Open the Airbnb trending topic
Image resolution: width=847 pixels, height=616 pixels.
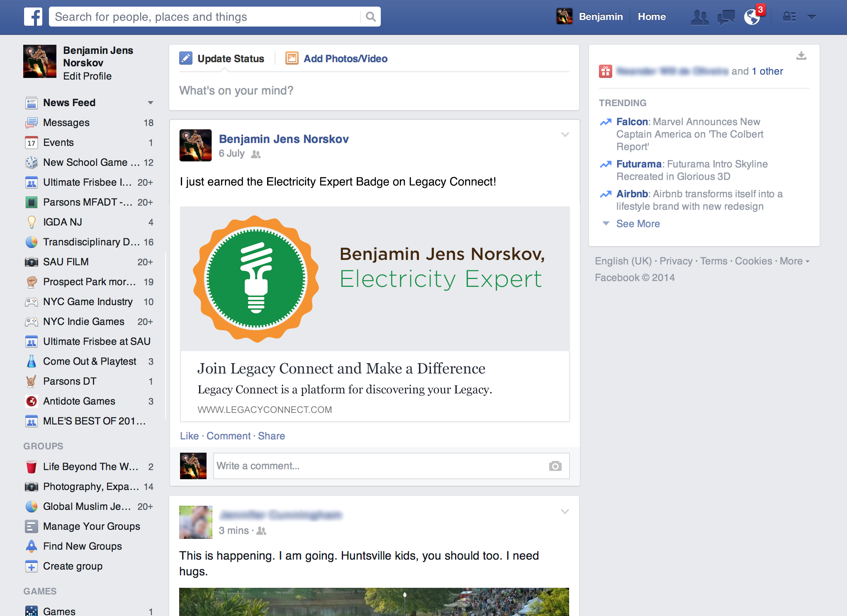coord(632,194)
